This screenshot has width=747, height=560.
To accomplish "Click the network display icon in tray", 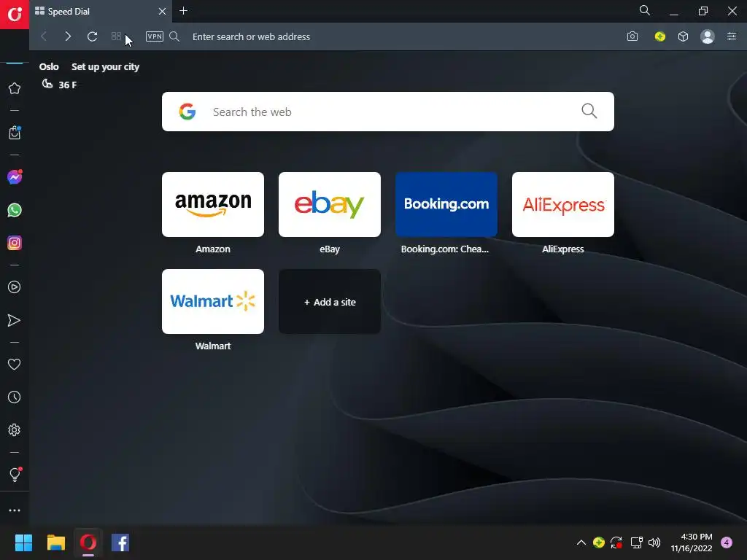I will [x=636, y=542].
